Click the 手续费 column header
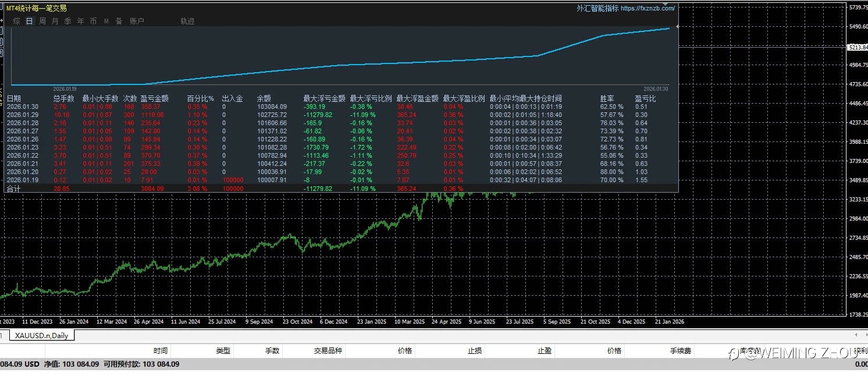This screenshot has width=868, height=376. pos(680,350)
